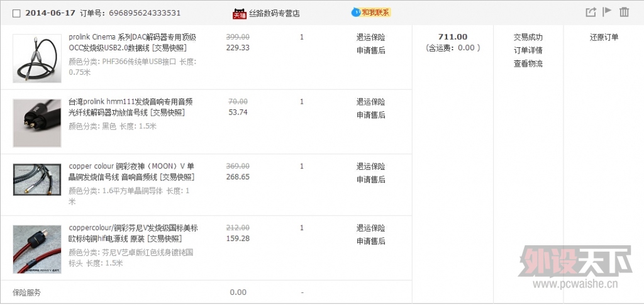Click 申请售后 for 铜彩夜神 MOON cable
Screen dimensions: 644x305
coord(371,179)
